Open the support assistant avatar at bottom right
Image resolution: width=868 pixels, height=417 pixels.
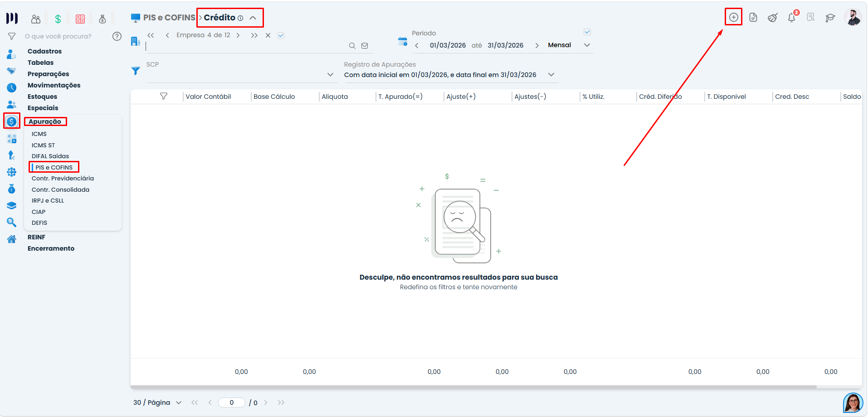pos(853,403)
